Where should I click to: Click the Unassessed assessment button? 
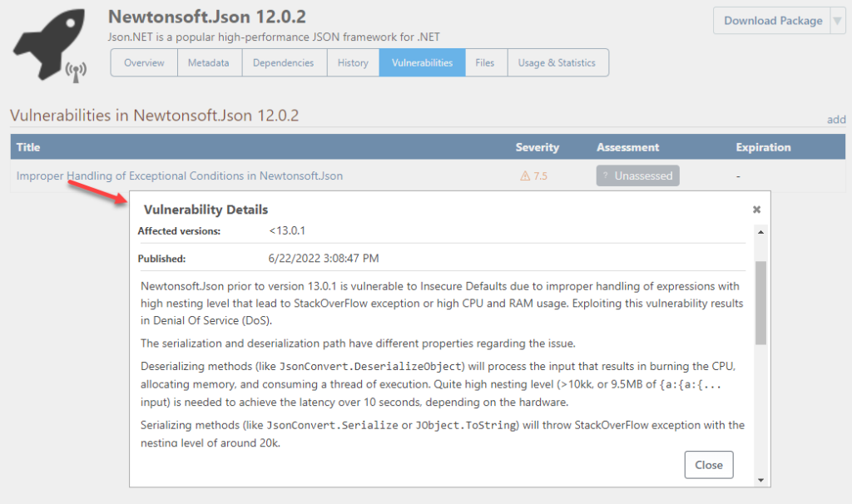pyautogui.click(x=637, y=175)
